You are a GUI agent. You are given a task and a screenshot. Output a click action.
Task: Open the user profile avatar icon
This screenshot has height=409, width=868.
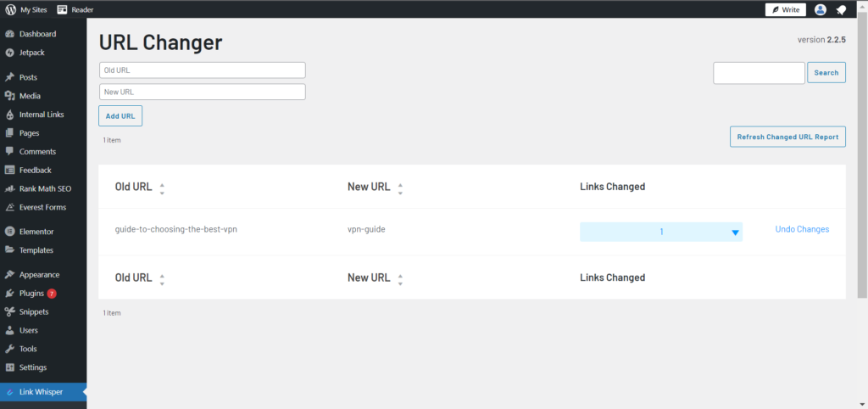coord(821,9)
